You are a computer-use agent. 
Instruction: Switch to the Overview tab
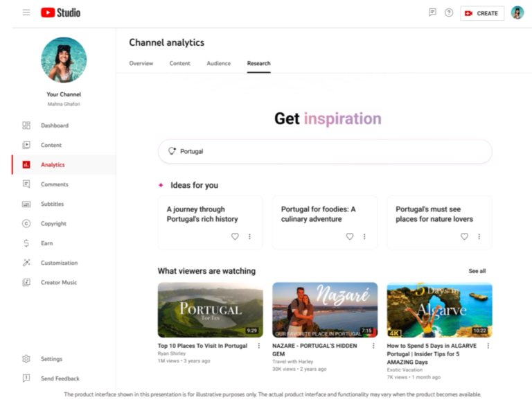coord(141,63)
